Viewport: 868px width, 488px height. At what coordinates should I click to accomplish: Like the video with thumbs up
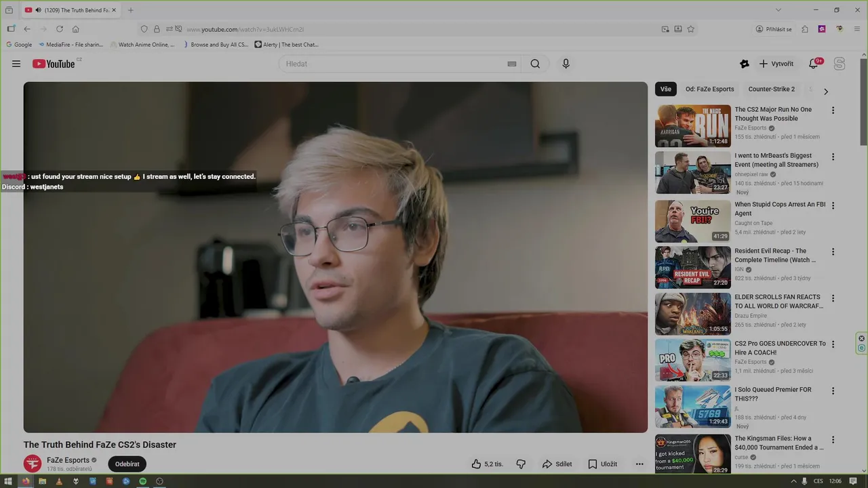pos(487,464)
